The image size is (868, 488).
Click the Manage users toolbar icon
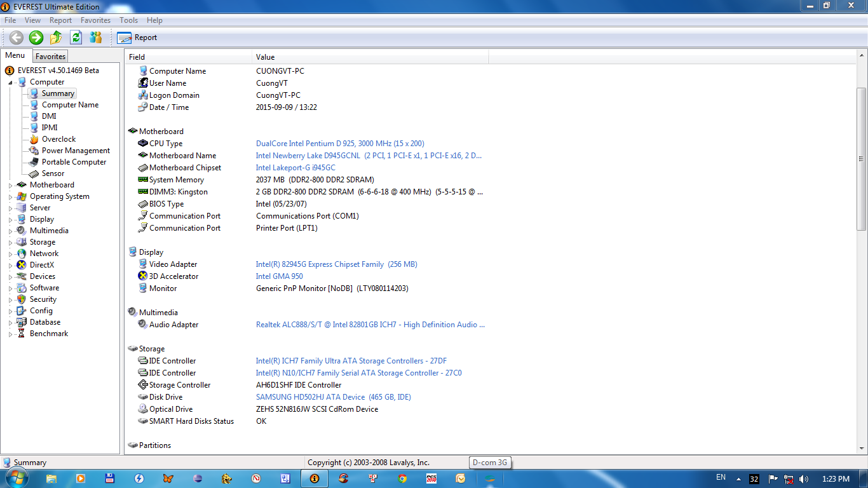[x=95, y=37]
